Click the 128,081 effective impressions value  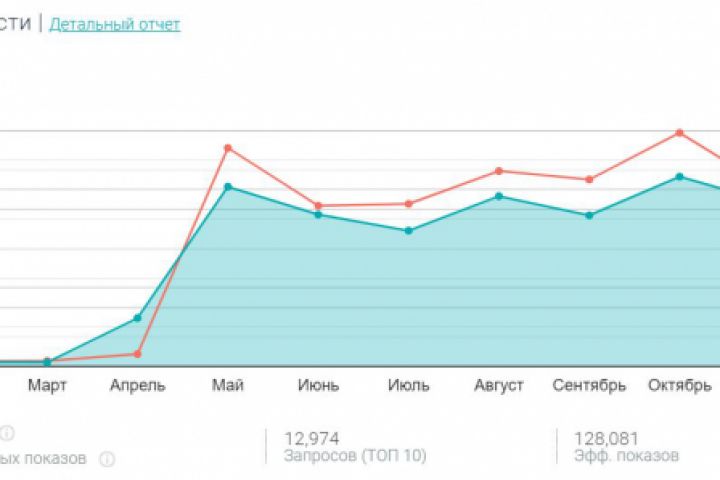pos(606,438)
